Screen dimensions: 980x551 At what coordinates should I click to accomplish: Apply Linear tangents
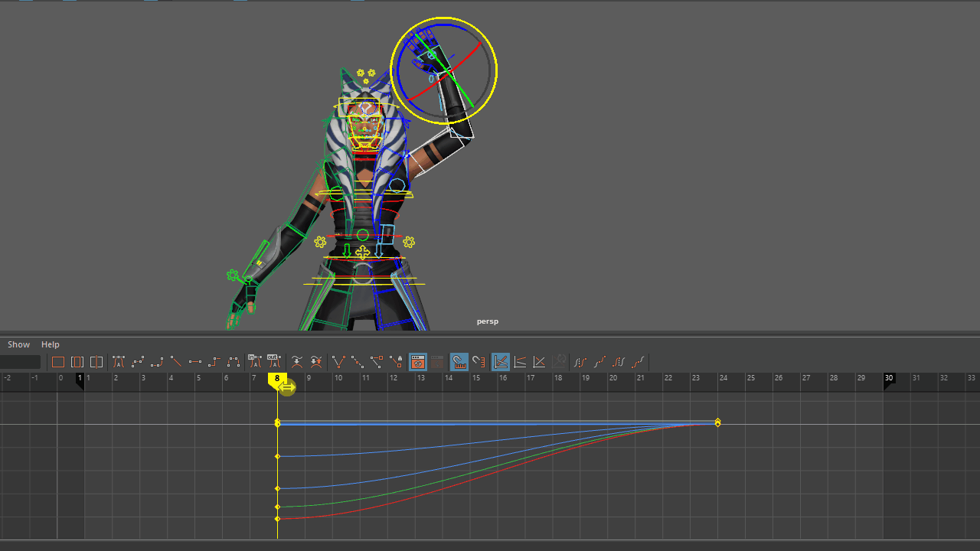pyautogui.click(x=176, y=362)
